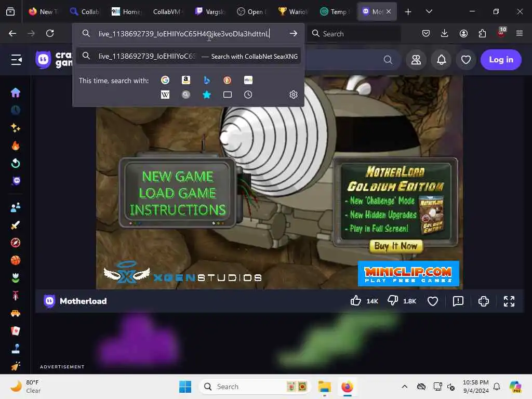Image resolution: width=532 pixels, height=399 pixels.
Task: Switch to the Collab browser tab
Action: [x=85, y=11]
